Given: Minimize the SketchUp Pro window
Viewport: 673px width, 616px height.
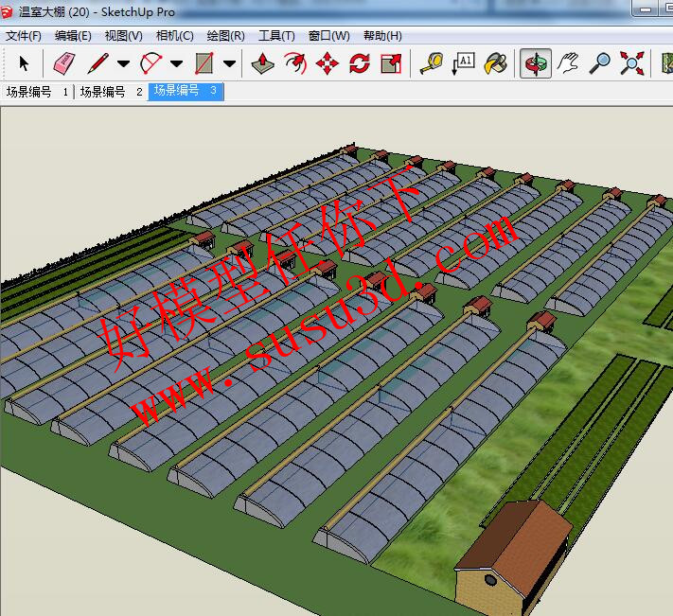Looking at the screenshot, I should coord(646,9).
